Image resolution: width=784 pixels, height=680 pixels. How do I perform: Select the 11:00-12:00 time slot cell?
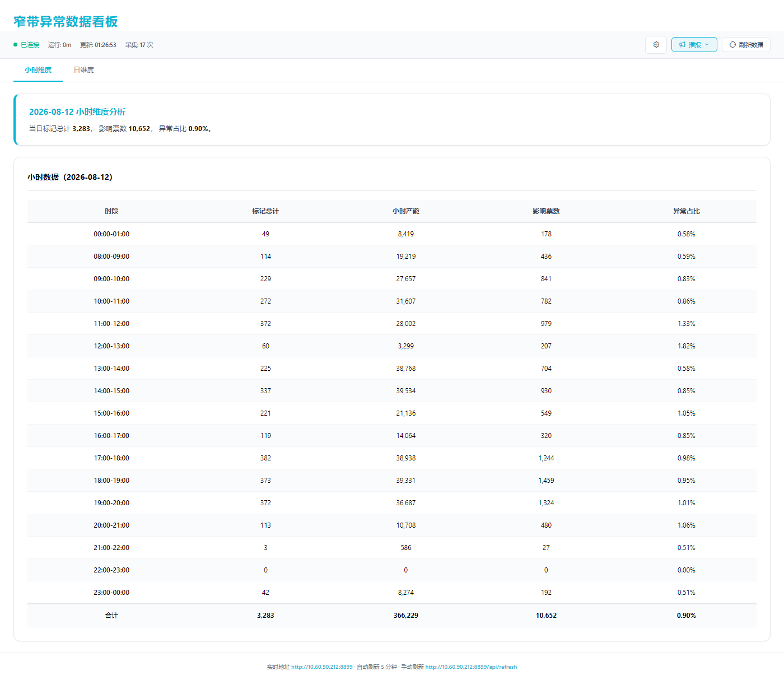tap(111, 324)
